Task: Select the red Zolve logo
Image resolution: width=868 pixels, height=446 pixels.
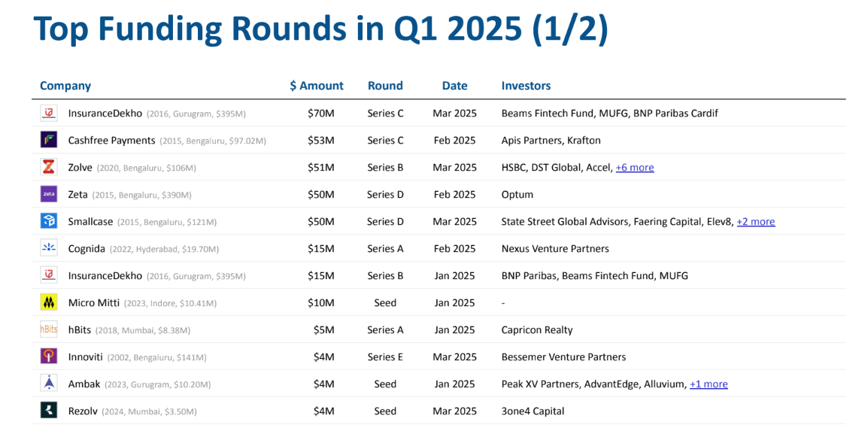Action: coord(49,167)
